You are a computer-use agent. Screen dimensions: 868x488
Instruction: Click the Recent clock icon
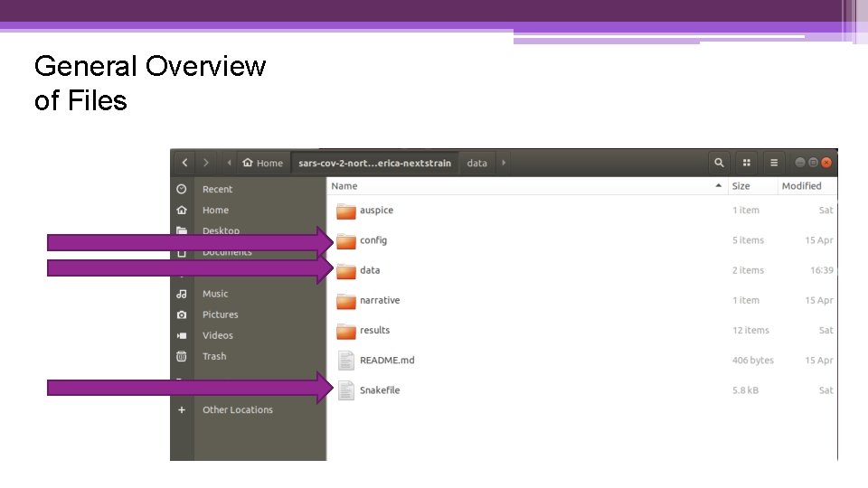click(x=182, y=189)
